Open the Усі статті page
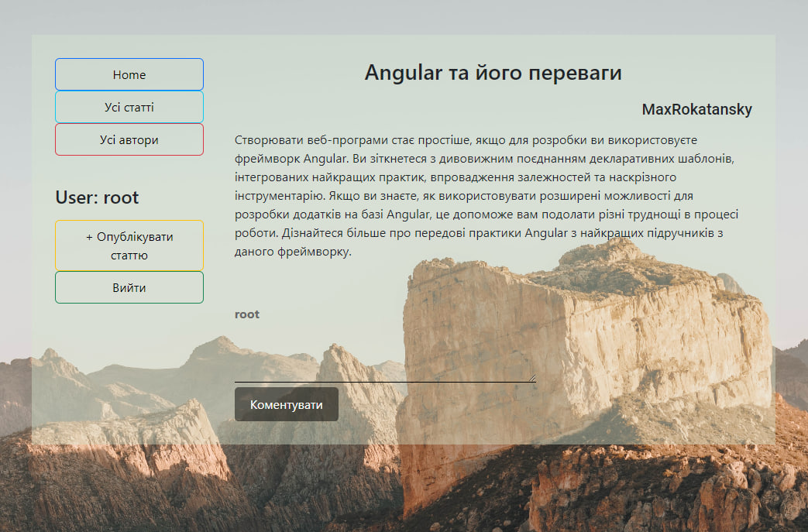 (129, 107)
